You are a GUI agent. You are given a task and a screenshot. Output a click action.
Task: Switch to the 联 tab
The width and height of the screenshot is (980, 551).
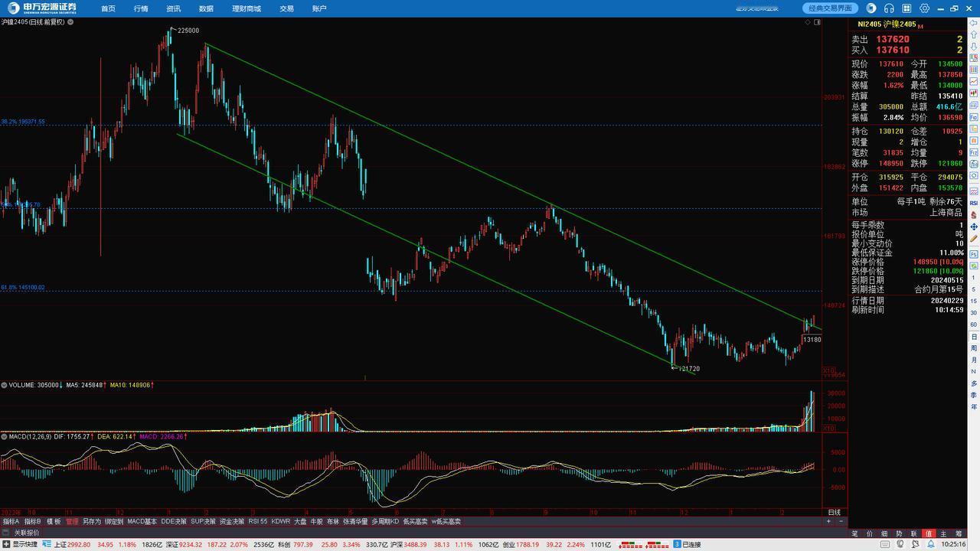914,533
